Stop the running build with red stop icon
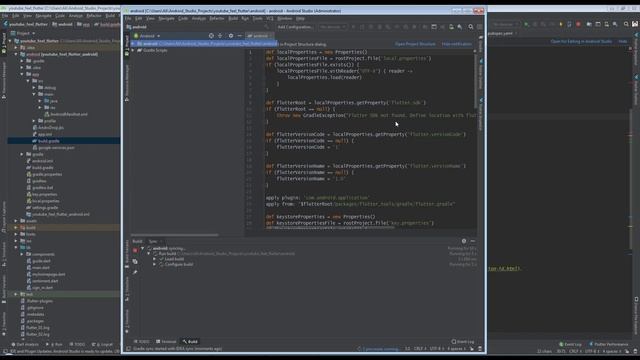Image resolution: width=640 pixels, height=360 pixels. point(135,250)
